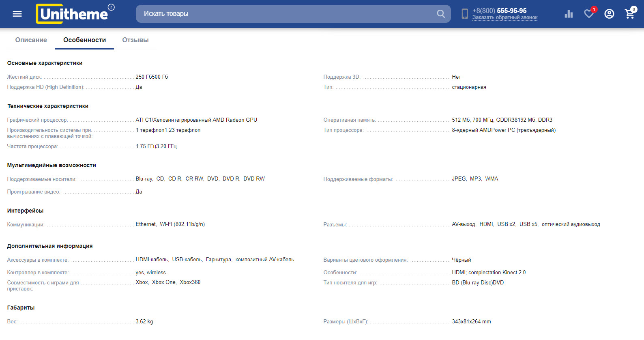
Task: Click the 'стационарная' type value
Action: point(469,87)
